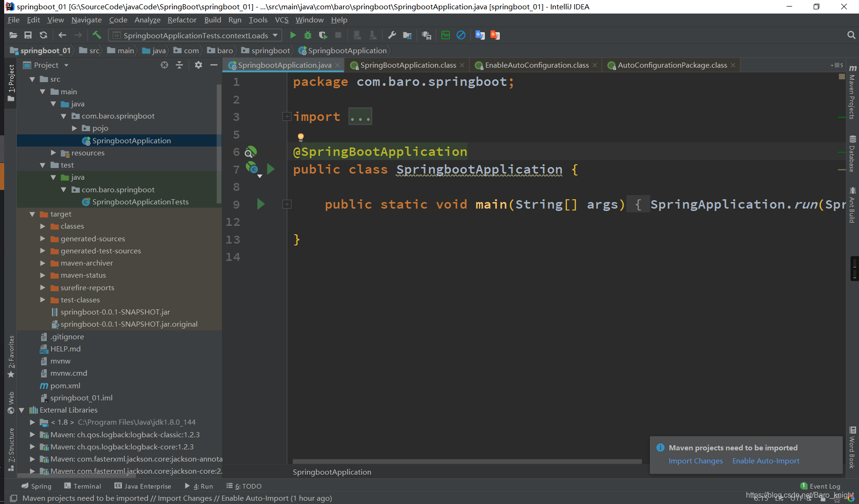This screenshot has width=859, height=504.
Task: Open Project panel gear settings
Action: click(199, 65)
